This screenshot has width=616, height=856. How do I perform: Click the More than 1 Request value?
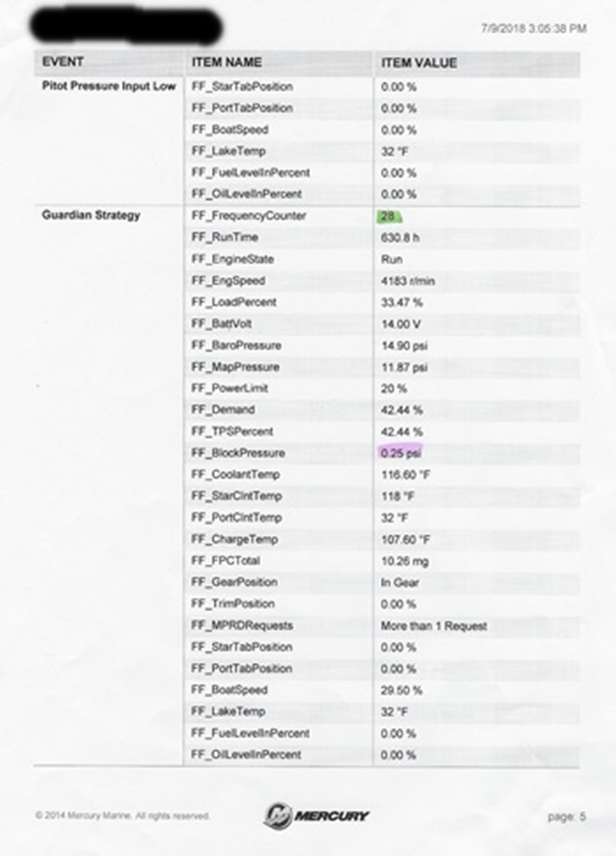pos(434,625)
